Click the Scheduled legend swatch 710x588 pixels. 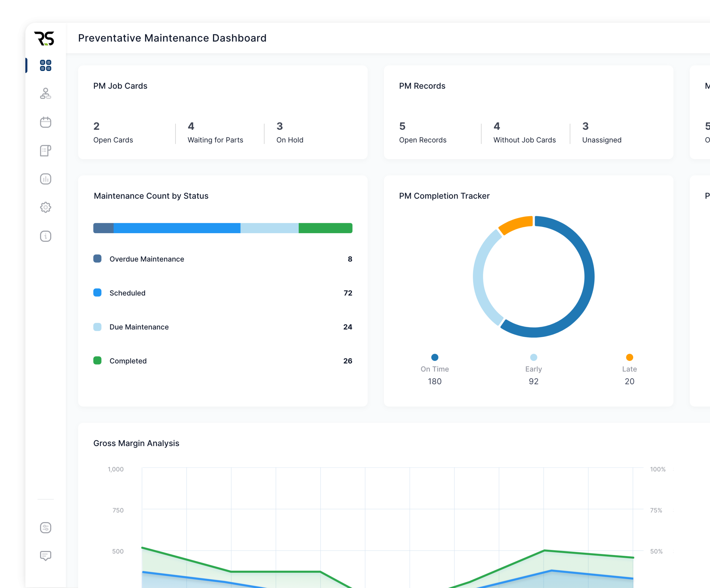(x=97, y=293)
